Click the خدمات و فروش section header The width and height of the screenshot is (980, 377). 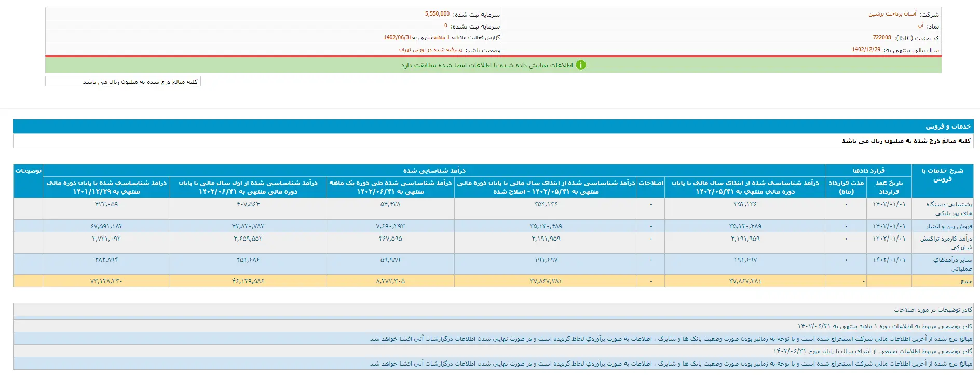click(x=493, y=127)
